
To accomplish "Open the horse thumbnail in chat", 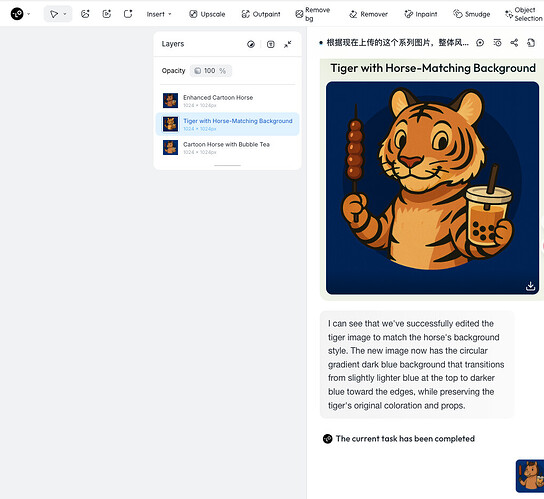I will [x=530, y=476].
